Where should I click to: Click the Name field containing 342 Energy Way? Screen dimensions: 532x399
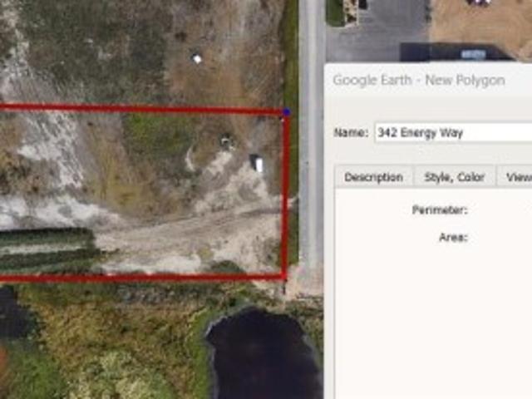pos(453,133)
